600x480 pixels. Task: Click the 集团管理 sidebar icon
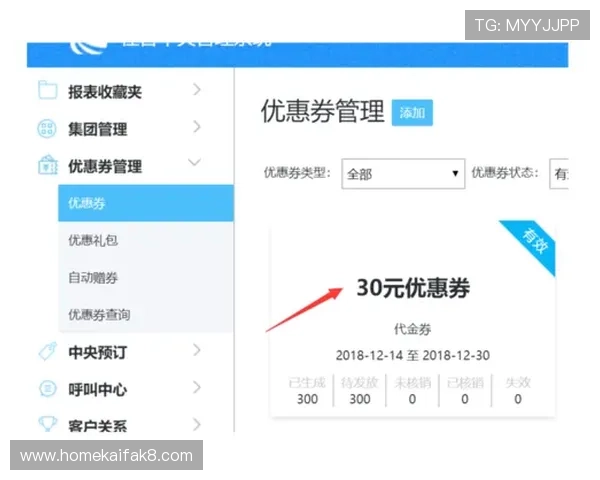[47, 128]
